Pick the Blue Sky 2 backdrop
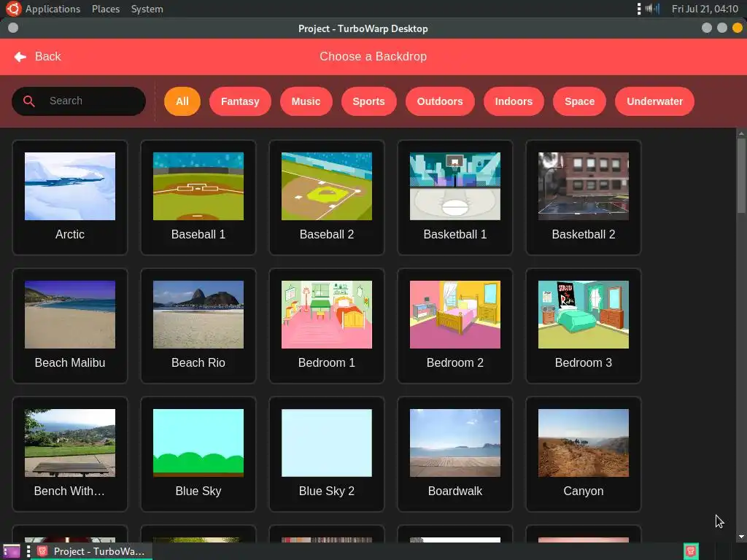The height and width of the screenshot is (560, 747). point(327,454)
